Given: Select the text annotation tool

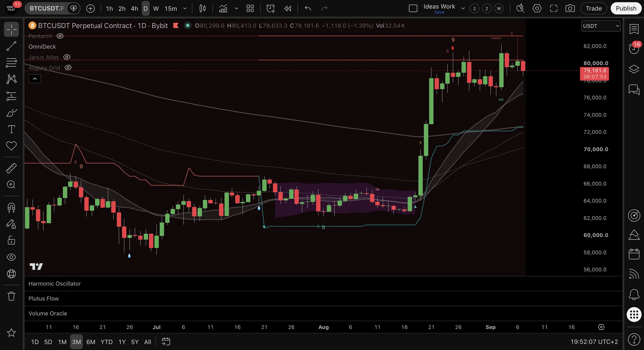Looking at the screenshot, I should coord(11,129).
